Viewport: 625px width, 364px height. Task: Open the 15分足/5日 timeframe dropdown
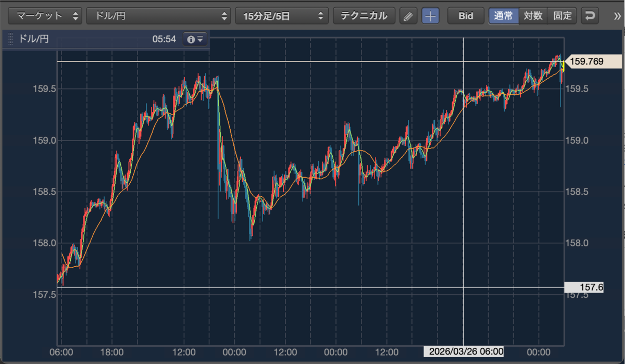tap(282, 16)
